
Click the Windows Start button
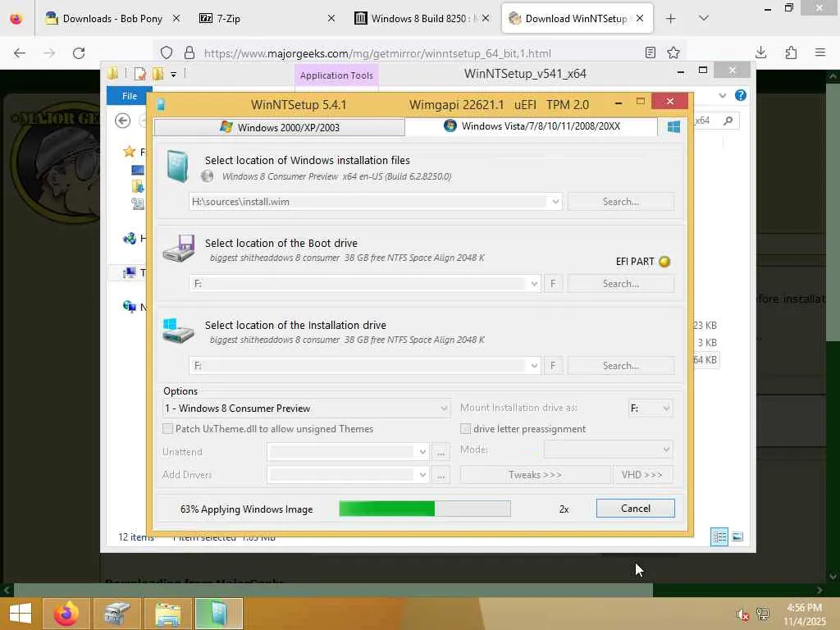click(21, 614)
